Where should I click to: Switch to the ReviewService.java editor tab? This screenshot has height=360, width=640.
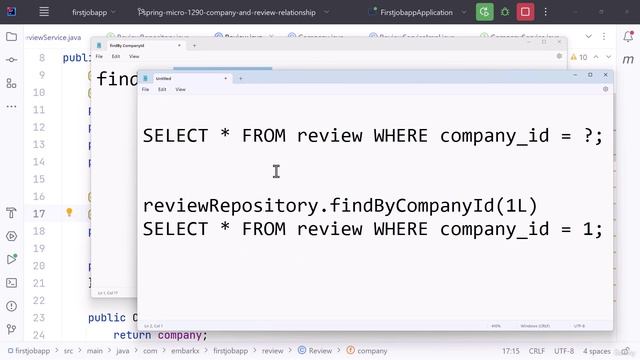[54, 37]
